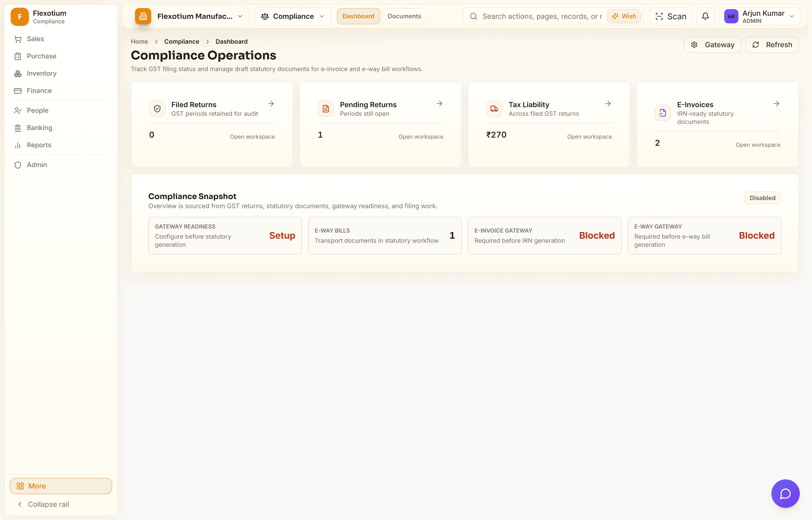
Task: Click the Filed Returns arrow
Action: coord(271,104)
